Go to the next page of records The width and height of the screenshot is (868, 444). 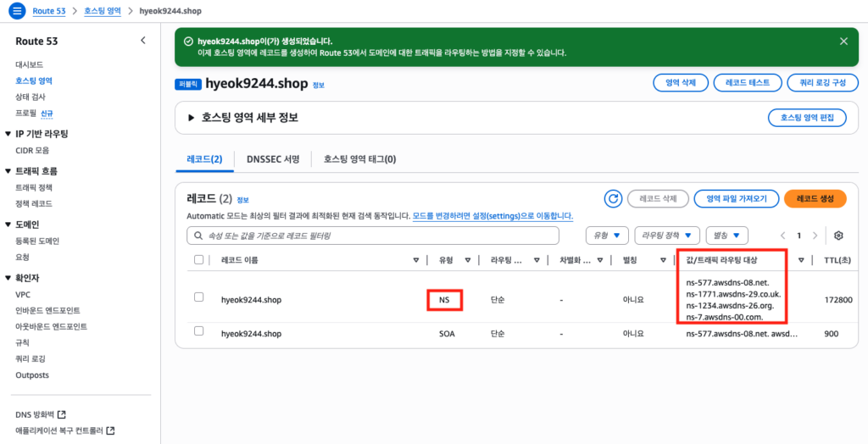click(x=815, y=235)
